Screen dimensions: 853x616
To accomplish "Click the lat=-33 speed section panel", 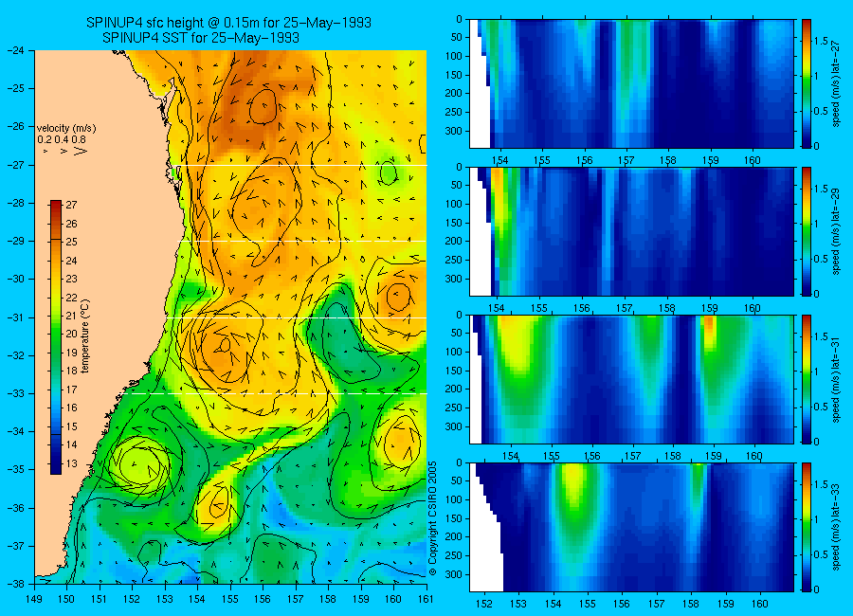I will (631, 527).
